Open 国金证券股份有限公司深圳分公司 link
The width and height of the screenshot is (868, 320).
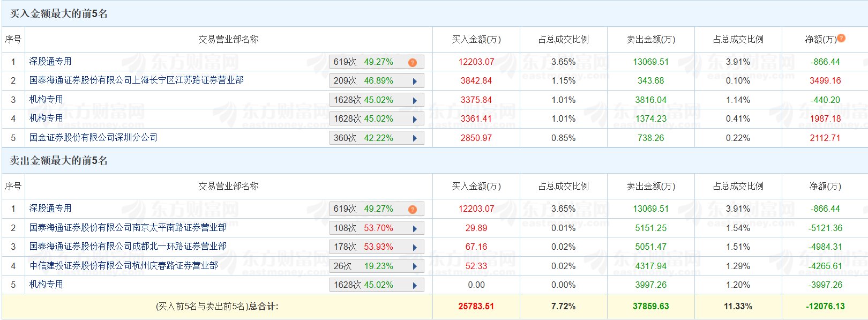94,138
